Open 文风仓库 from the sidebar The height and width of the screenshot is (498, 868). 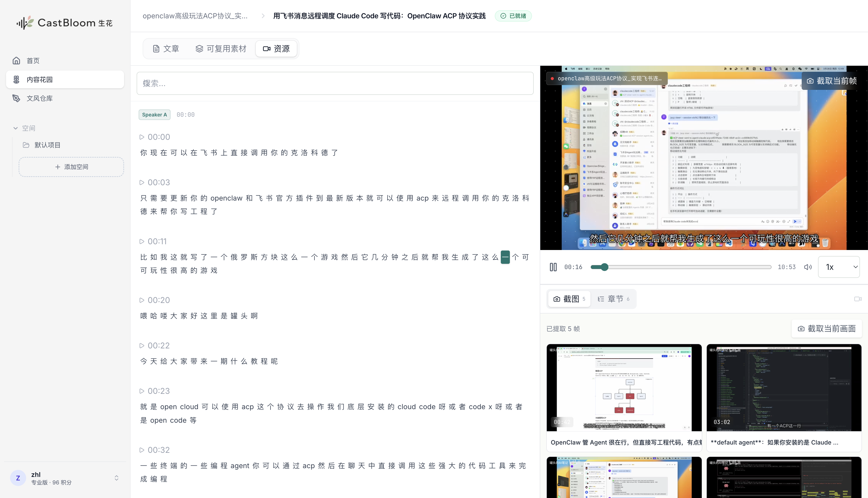click(65, 98)
